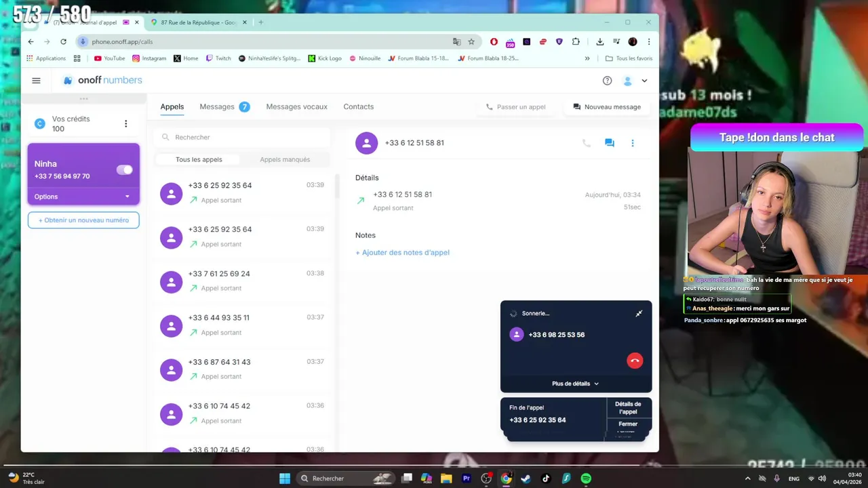The image size is (868, 488).
Task: Open the Chrome downloads icon
Action: [x=599, y=41]
